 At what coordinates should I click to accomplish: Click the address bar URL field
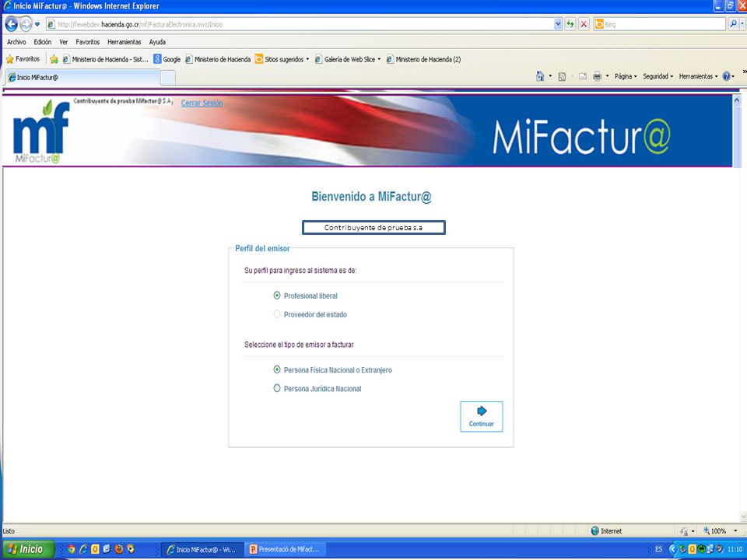[300, 24]
